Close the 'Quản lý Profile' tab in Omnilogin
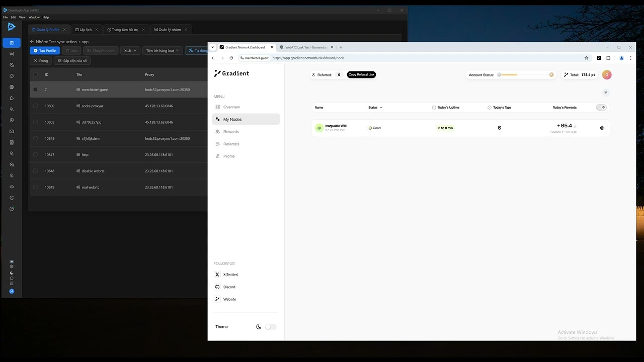Viewport: 644px width, 362px height. (x=64, y=30)
